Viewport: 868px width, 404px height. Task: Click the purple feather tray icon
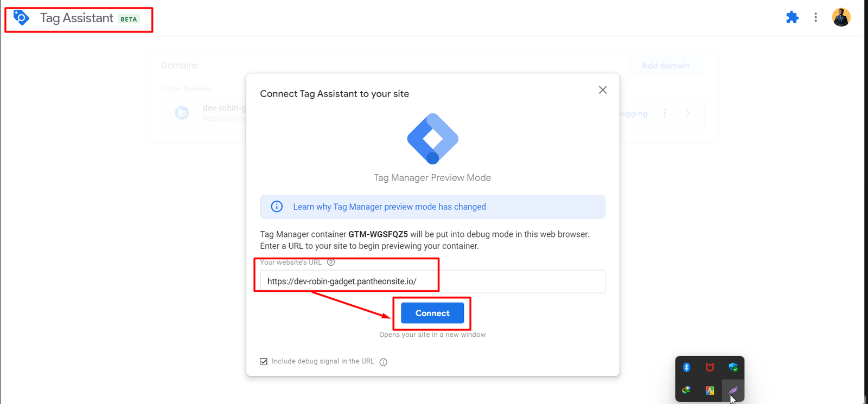(x=733, y=390)
